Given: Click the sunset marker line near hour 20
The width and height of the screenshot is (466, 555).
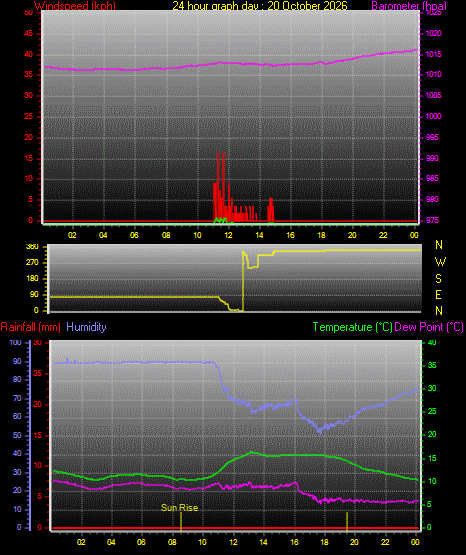Looking at the screenshot, I should click(347, 522).
